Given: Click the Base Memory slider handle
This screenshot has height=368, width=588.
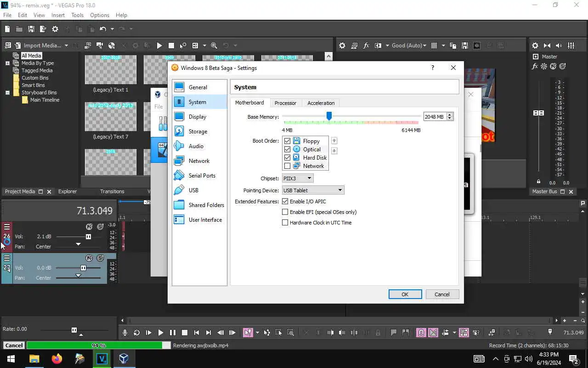Looking at the screenshot, I should [329, 116].
